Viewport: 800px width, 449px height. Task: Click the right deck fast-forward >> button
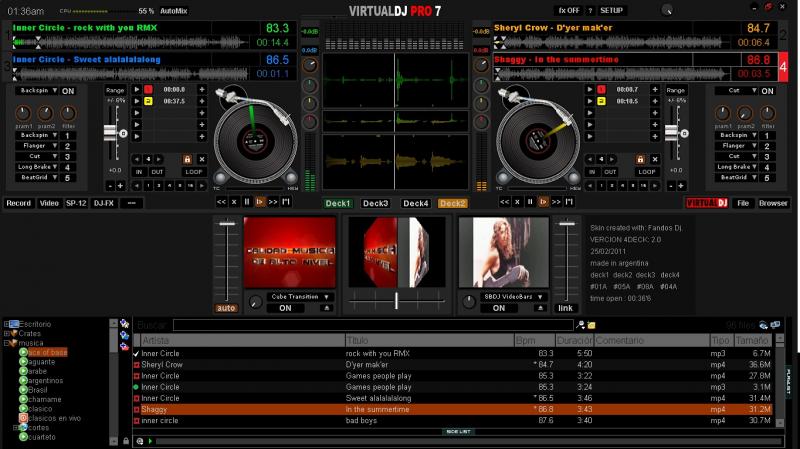pyautogui.click(x=556, y=202)
